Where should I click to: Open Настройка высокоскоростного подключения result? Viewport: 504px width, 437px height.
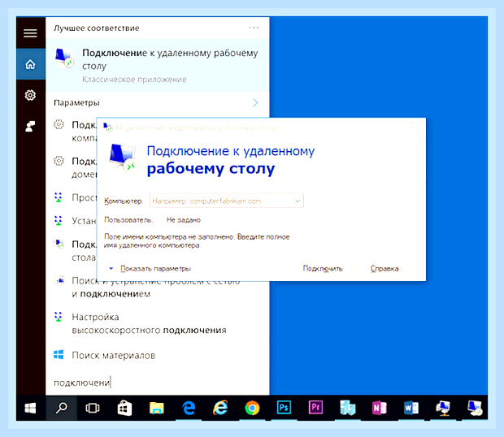(x=140, y=323)
